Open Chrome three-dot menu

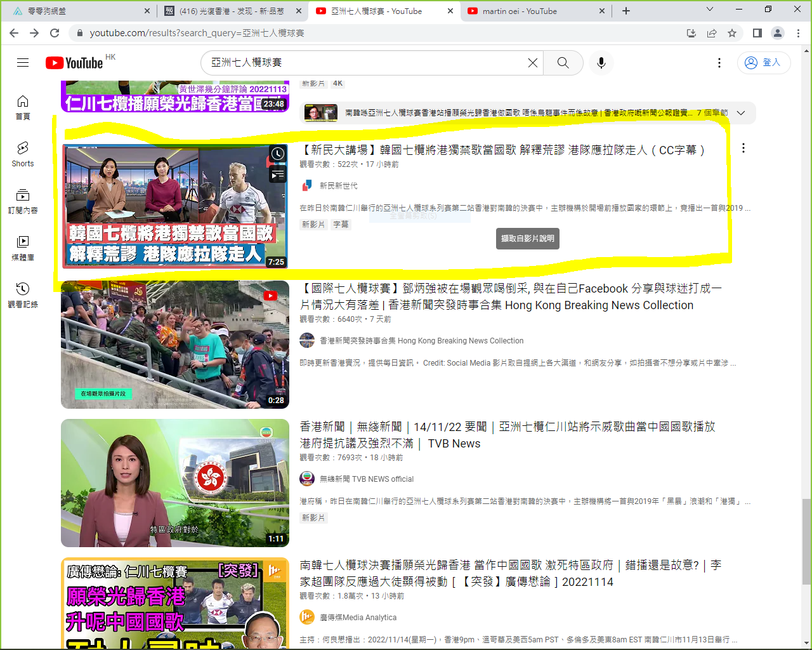pos(798,33)
